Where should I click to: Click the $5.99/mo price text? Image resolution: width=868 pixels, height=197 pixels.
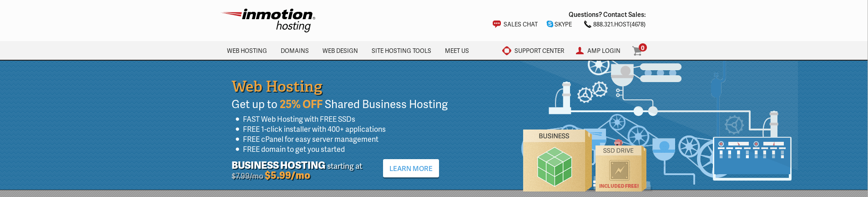(x=288, y=176)
